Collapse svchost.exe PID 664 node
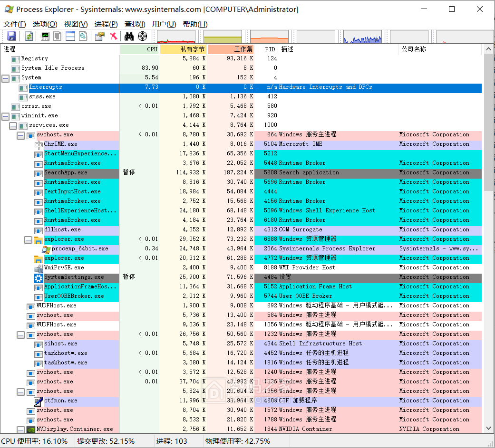Image resolution: width=495 pixels, height=448 pixels. [x=20, y=135]
